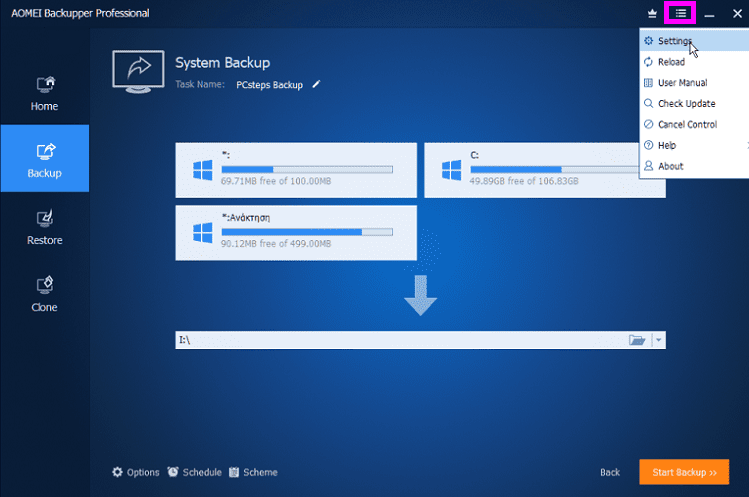Click Windows logo on C: partition
Viewport: 749px width, 497px height.
(x=451, y=170)
